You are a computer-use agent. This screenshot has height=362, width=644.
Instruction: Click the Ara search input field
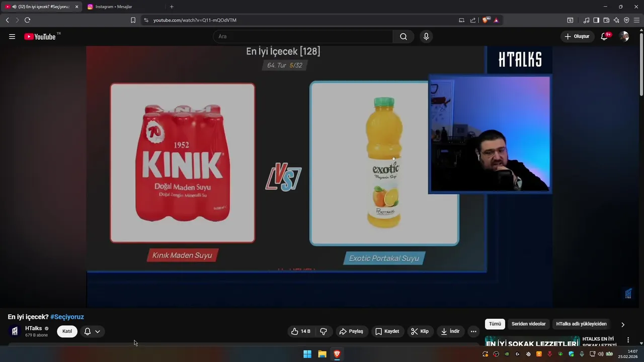pos(303,36)
